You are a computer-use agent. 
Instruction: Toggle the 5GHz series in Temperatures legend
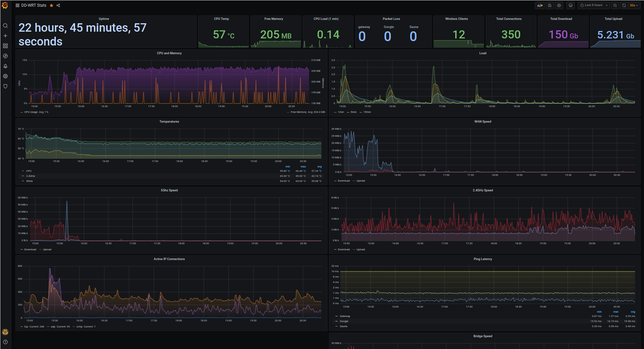point(30,181)
